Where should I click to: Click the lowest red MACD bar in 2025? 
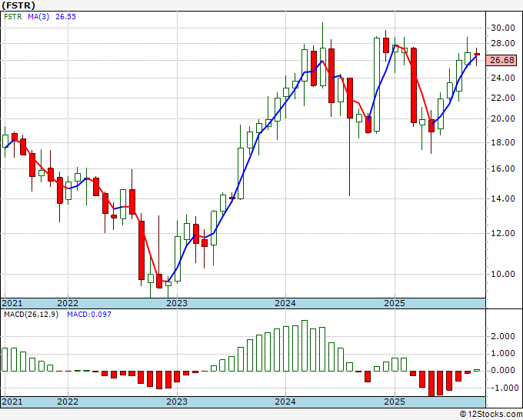click(431, 384)
